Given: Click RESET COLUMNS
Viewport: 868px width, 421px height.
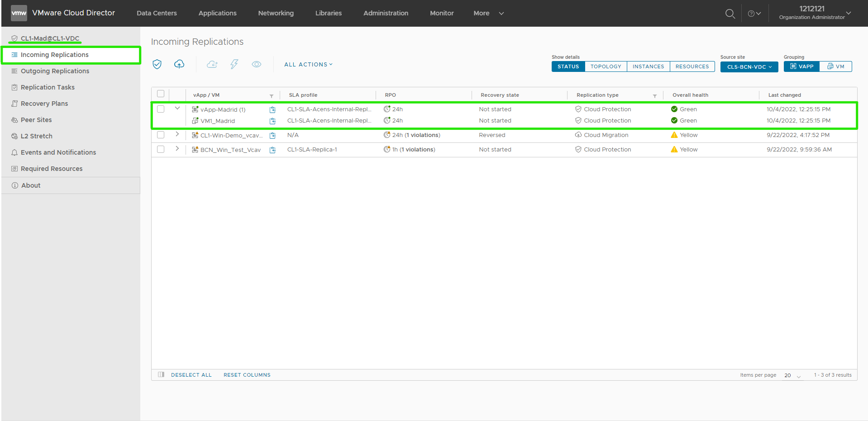Looking at the screenshot, I should click(x=247, y=375).
